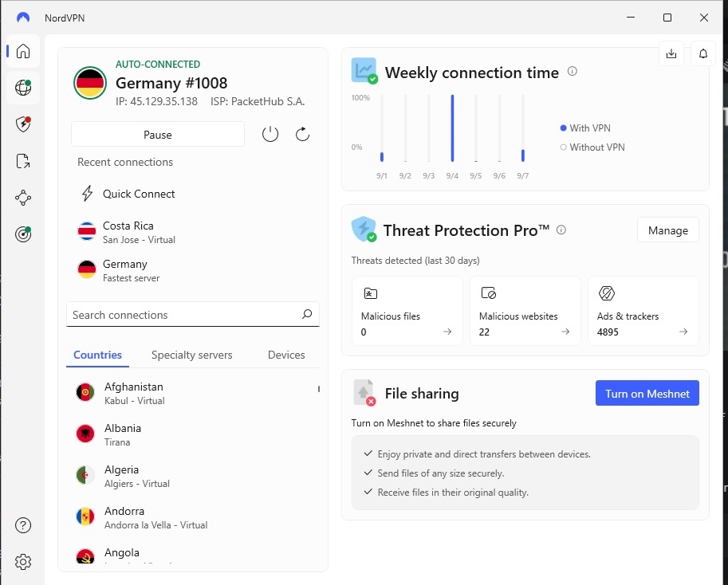Click the Quick Connect lightning icon

click(x=87, y=194)
